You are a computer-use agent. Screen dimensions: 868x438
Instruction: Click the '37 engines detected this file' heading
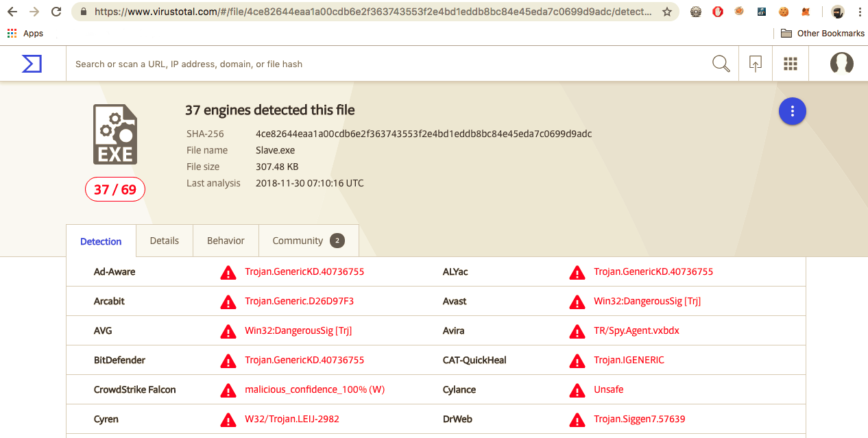[270, 110]
